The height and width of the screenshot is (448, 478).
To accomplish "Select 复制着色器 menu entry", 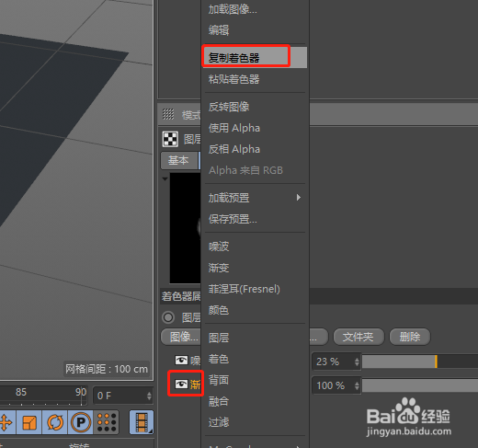I will [x=255, y=57].
